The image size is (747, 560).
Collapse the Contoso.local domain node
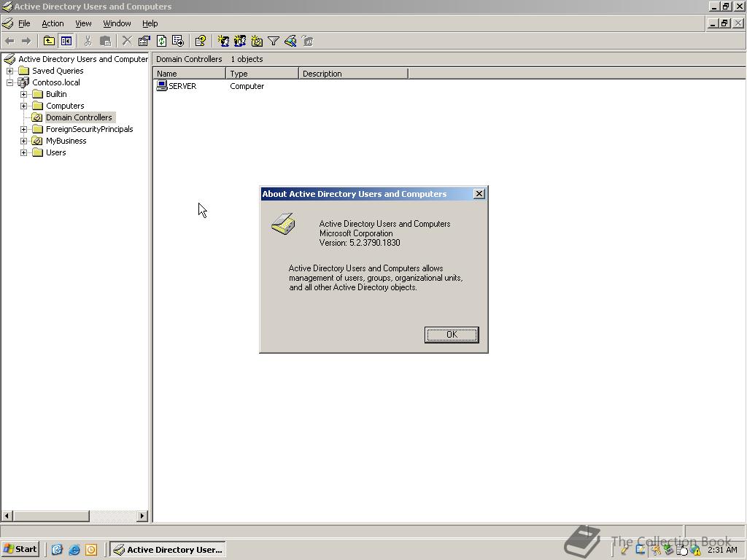[x=9, y=82]
